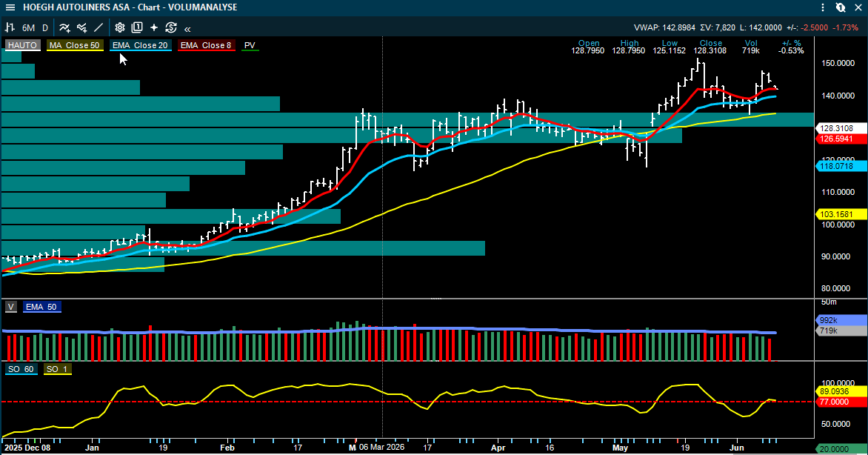Image resolution: width=868 pixels, height=455 pixels.
Task: Add a comparison study with the zigzag plus icon
Action: [82, 27]
